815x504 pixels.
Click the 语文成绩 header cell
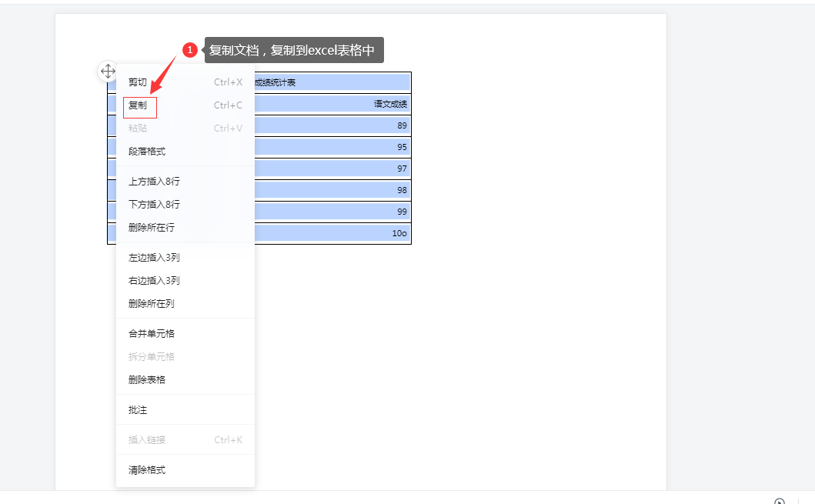click(x=332, y=104)
